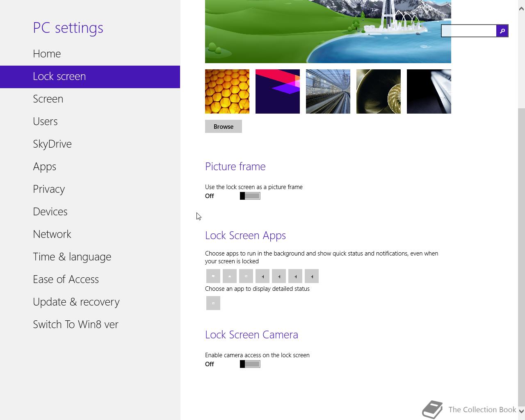Viewport: 525px width, 420px height.
Task: Click 'Use the lock screen as a picture frame'
Action: point(254,187)
